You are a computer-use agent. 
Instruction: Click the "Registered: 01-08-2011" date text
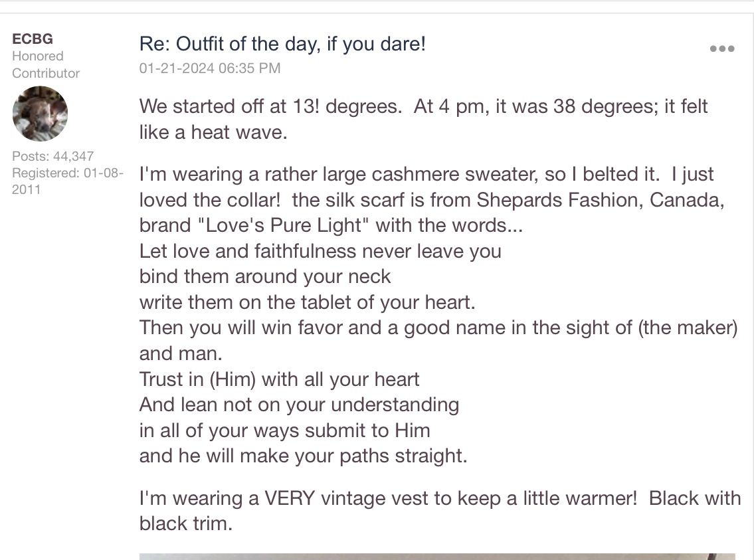68,181
